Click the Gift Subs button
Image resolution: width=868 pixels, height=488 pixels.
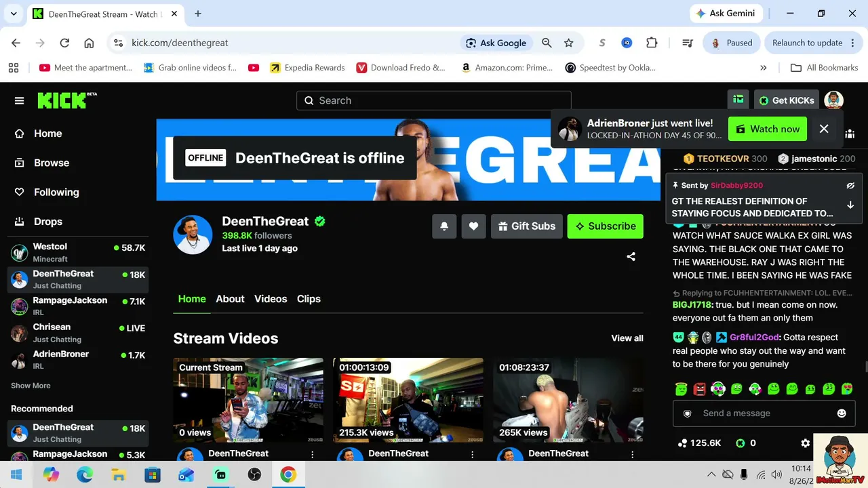click(x=526, y=226)
